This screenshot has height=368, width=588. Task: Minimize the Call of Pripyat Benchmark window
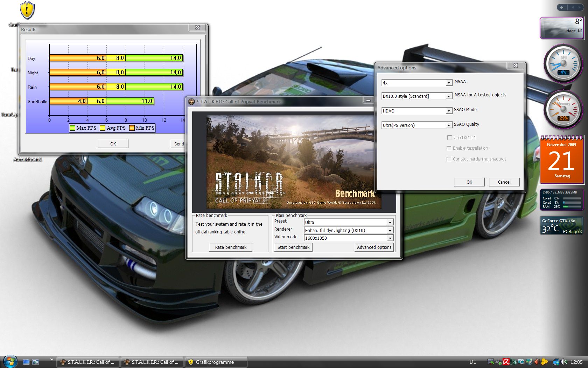[x=368, y=101]
